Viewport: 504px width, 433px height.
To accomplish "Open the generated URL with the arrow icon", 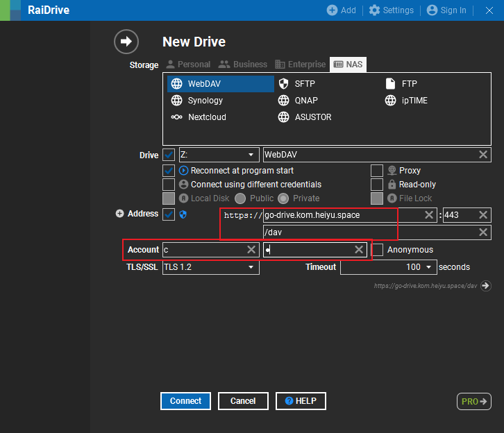I will [486, 286].
